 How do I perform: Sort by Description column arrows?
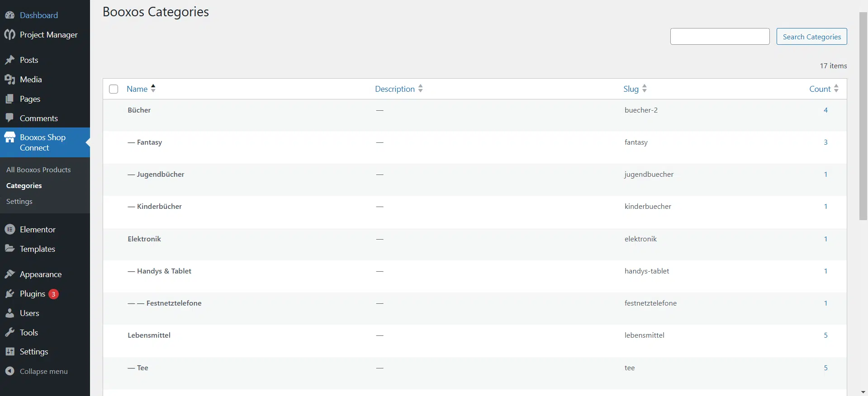[x=420, y=89]
